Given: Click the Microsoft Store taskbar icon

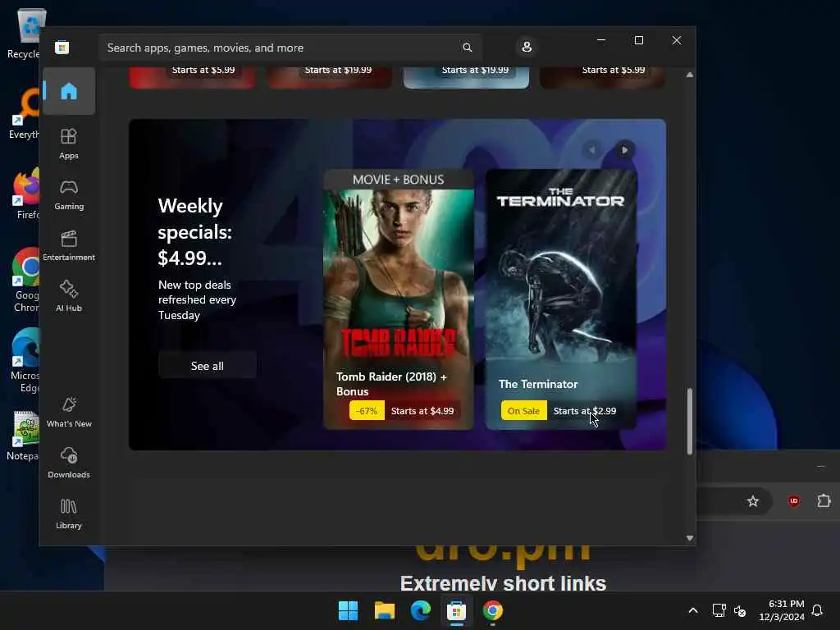Looking at the screenshot, I should click(x=456, y=610).
